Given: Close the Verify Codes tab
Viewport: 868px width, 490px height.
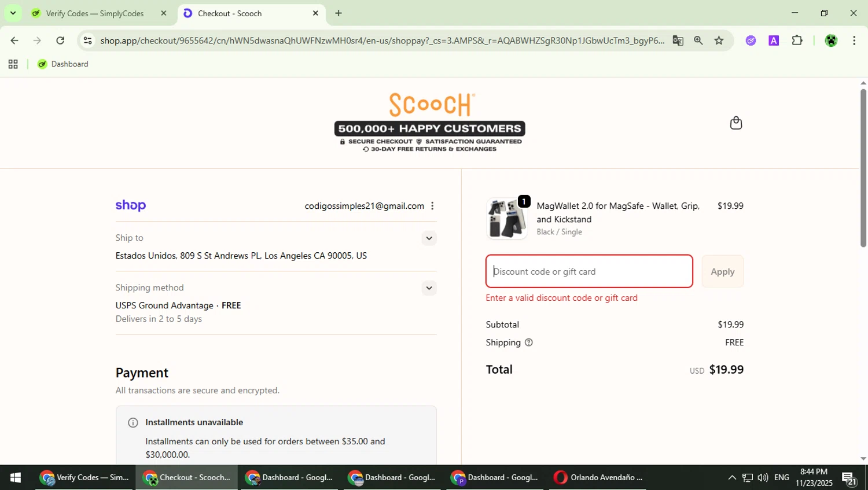Looking at the screenshot, I should point(164,13).
